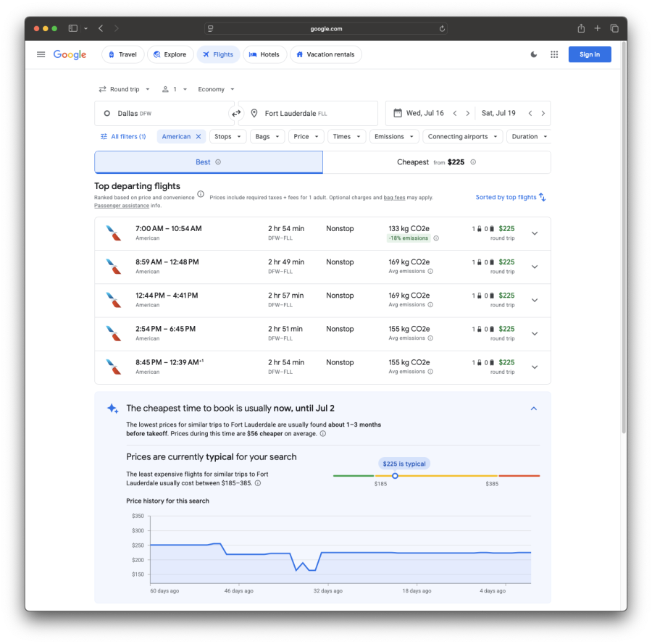This screenshot has height=644, width=652.
Task: Open the Price filter dropdown
Action: [306, 136]
